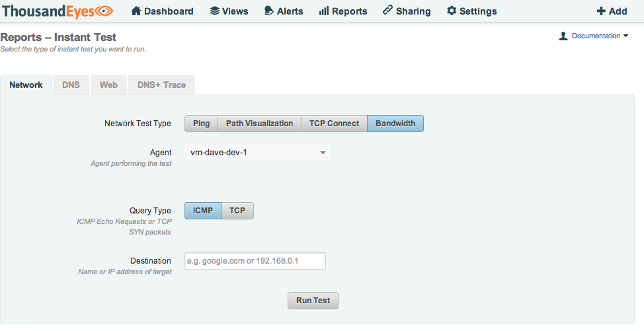Open the Alerts menu label
This screenshot has height=331, width=644.
(290, 11)
